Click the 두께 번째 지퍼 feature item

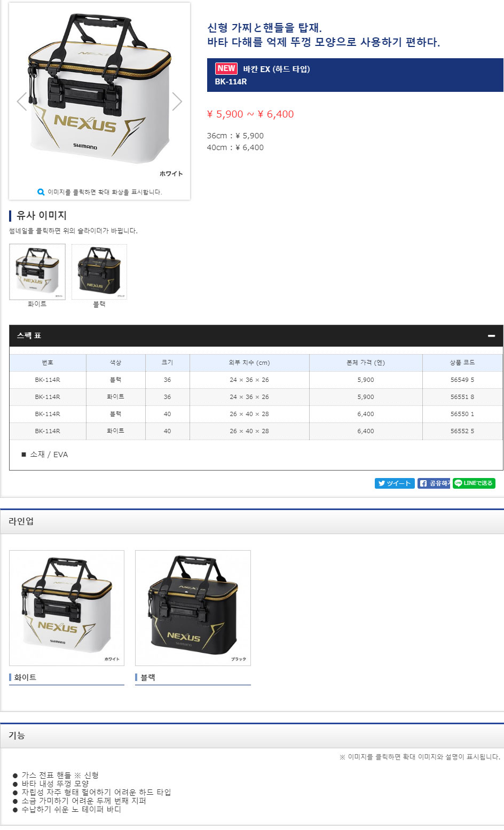pyautogui.click(x=79, y=801)
